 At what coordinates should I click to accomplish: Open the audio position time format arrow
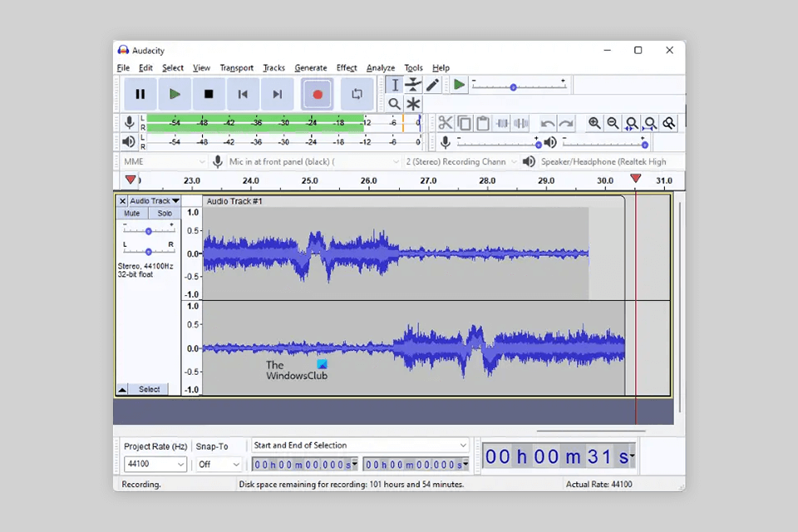[632, 456]
